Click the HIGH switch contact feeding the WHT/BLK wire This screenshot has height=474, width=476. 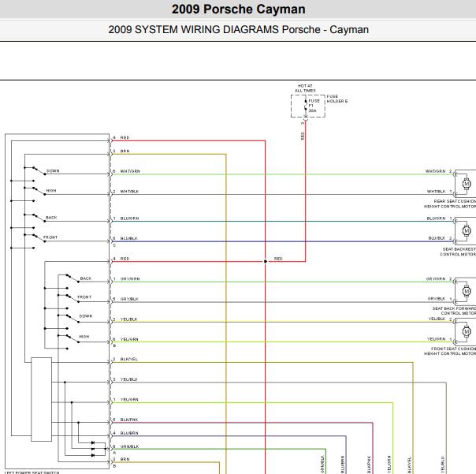tap(39, 191)
